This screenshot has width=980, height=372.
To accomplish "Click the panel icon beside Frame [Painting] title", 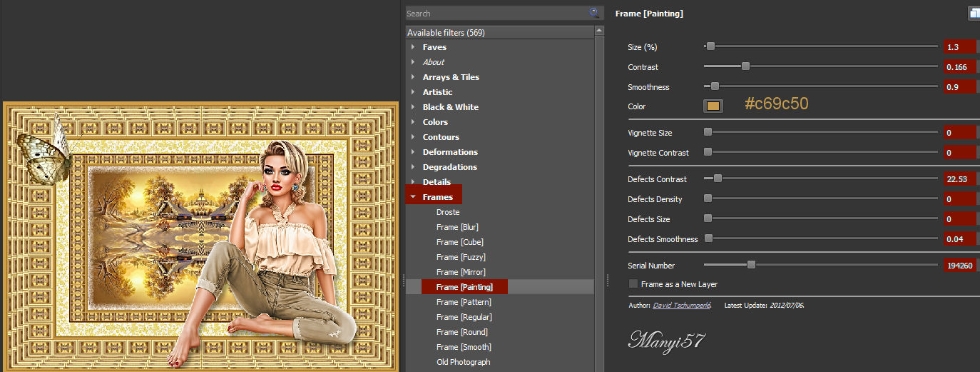I will (974, 13).
